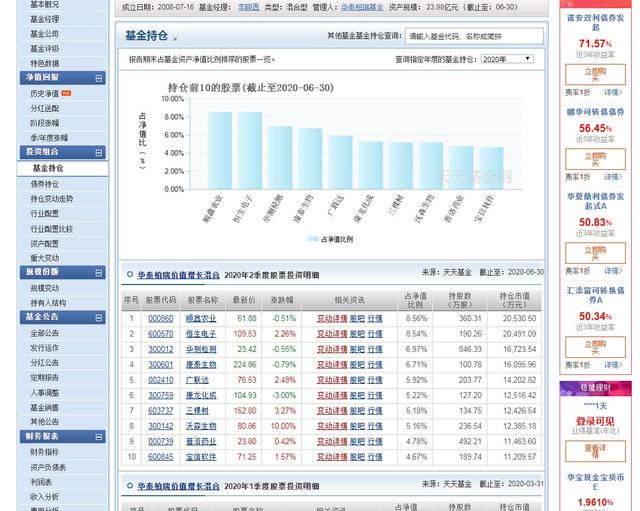Open 行情 for 华测检测 row
The image size is (640, 511).
coord(375,349)
